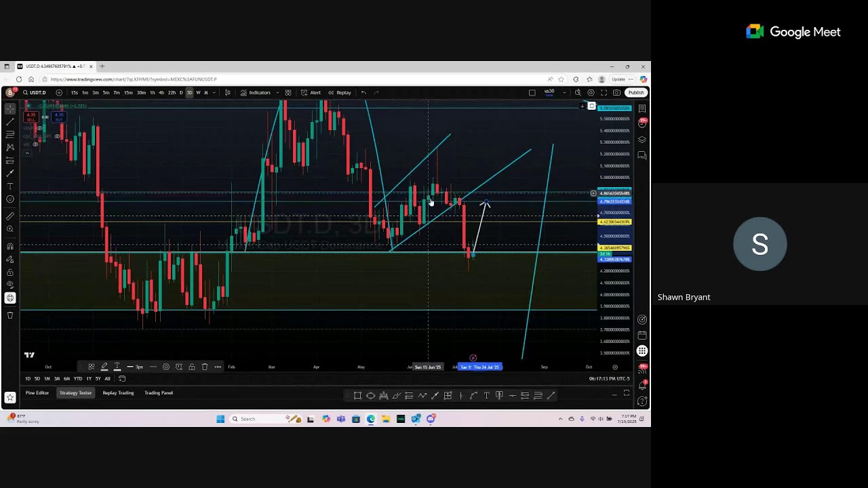Change the drawing line color swatch
Screen dimensions: 868x488
tap(104, 367)
